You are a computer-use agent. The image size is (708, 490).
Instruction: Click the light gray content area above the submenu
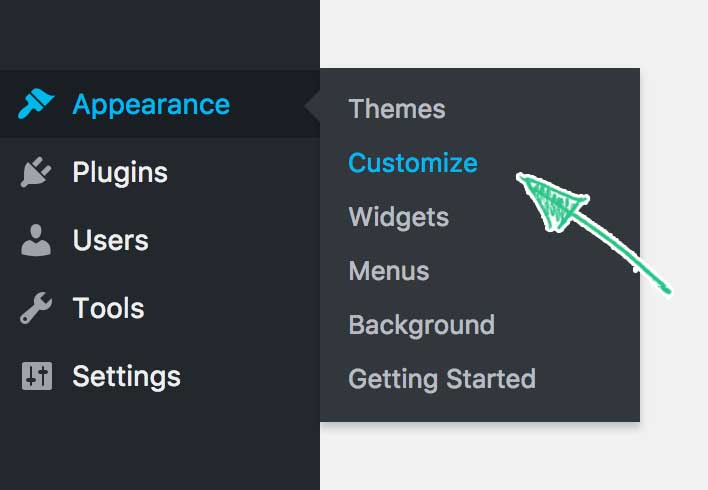tap(514, 34)
